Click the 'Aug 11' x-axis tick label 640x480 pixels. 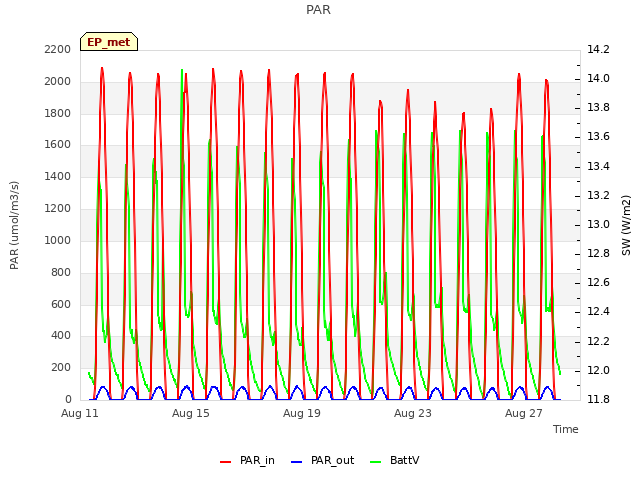[80, 413]
